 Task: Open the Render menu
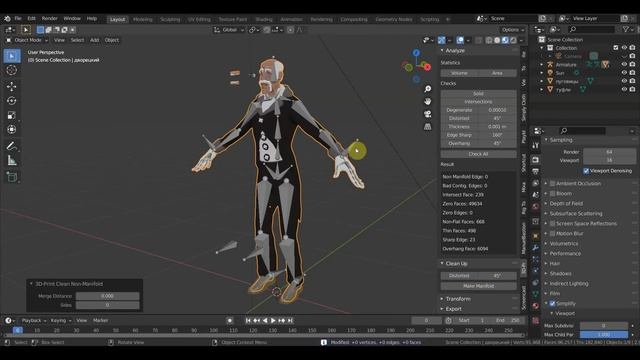(49, 18)
